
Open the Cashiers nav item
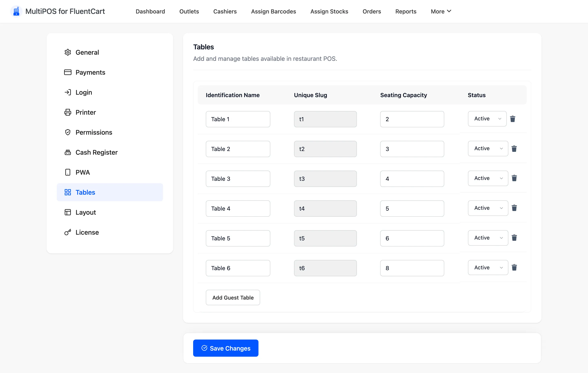225,11
